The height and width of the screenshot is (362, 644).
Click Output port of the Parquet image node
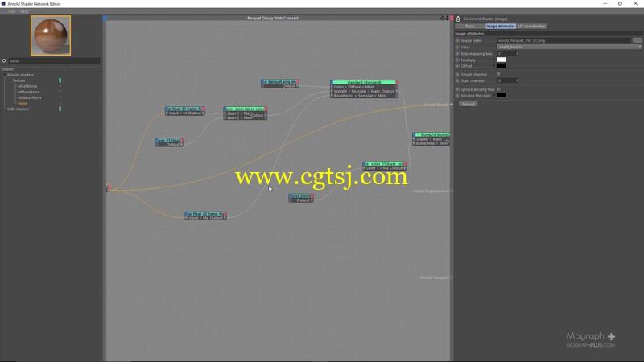(x=297, y=86)
